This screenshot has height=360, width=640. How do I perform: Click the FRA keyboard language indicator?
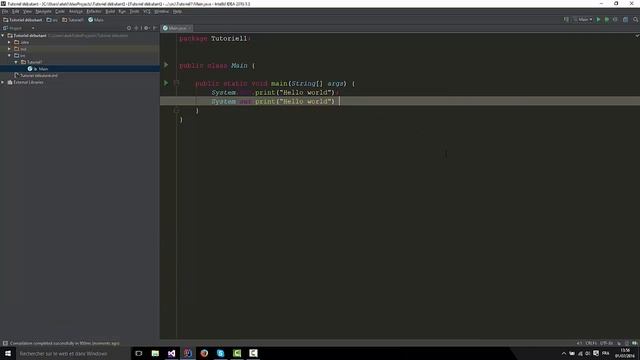pos(606,353)
